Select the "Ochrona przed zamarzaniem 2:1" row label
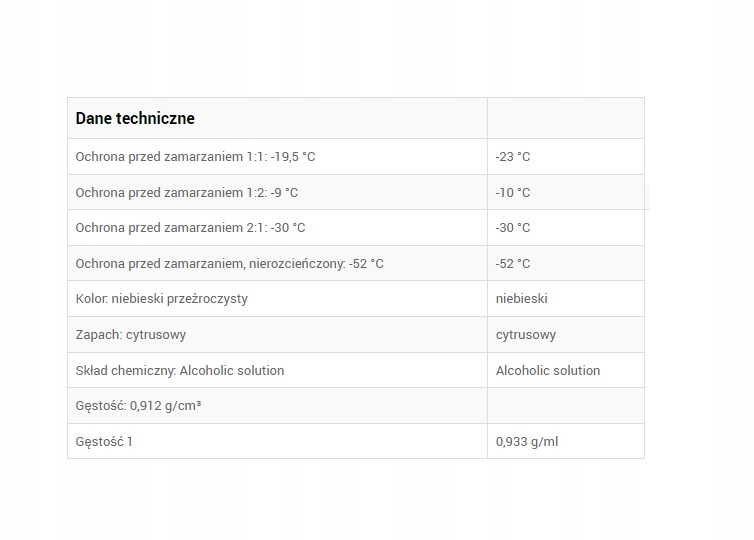The width and height of the screenshot is (754, 540). click(x=190, y=228)
